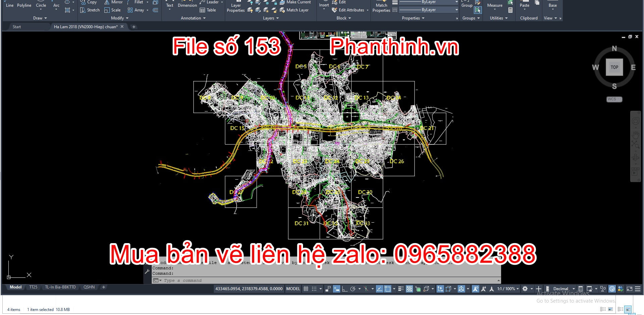Select Ha Lam 2018 drawing tab
This screenshot has width=644, height=315.
point(86,27)
